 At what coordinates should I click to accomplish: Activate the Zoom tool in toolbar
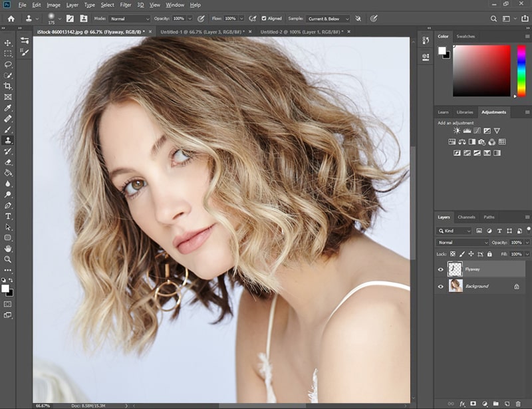[7, 259]
